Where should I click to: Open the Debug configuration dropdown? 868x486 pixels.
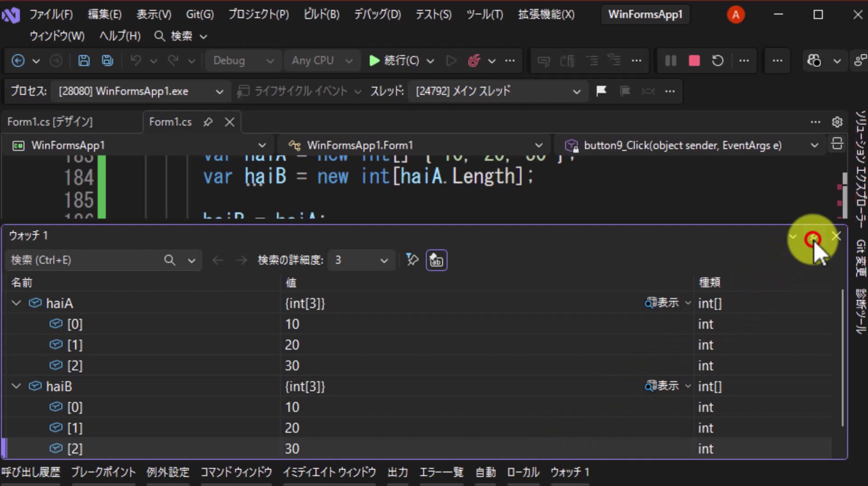point(243,61)
